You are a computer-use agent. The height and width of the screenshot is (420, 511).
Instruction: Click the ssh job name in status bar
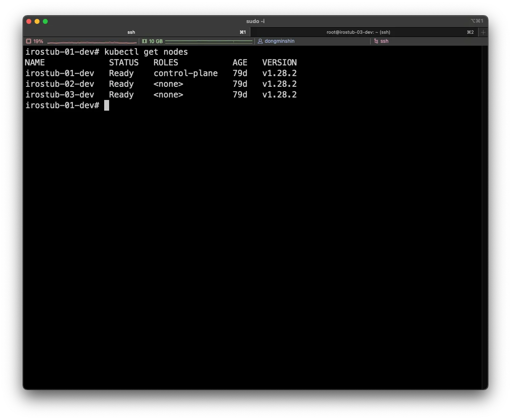384,41
